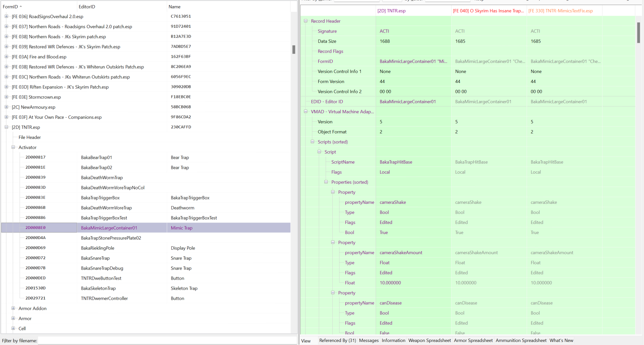Click the Signature row label
Screen dimensions: 644x345
327,31
